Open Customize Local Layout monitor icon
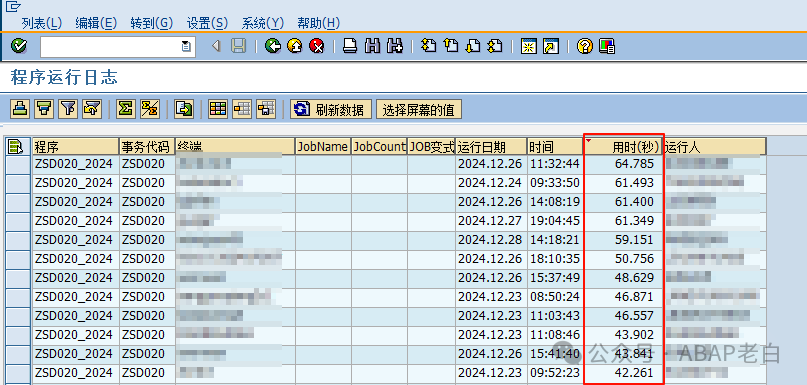Screen dimensions: 807x385 click(607, 46)
